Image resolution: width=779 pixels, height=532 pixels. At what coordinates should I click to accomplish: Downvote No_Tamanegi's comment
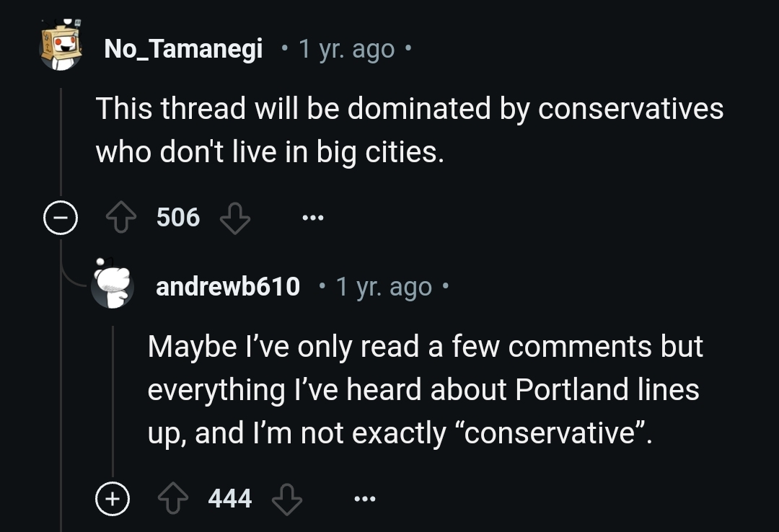(x=235, y=218)
